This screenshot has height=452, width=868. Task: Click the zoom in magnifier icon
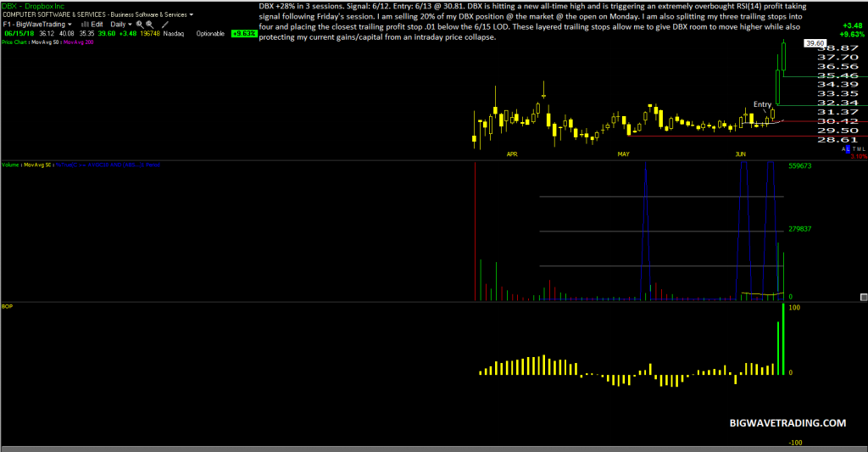140,25
